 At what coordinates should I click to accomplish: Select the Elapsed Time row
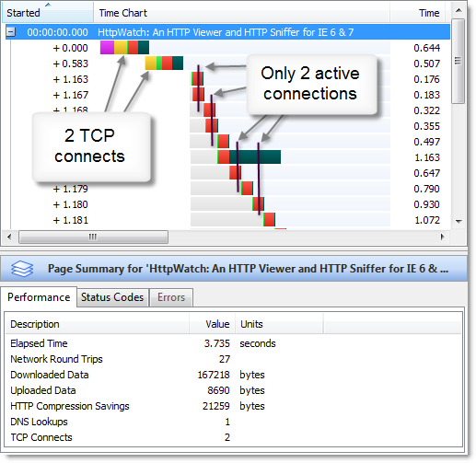click(233, 343)
